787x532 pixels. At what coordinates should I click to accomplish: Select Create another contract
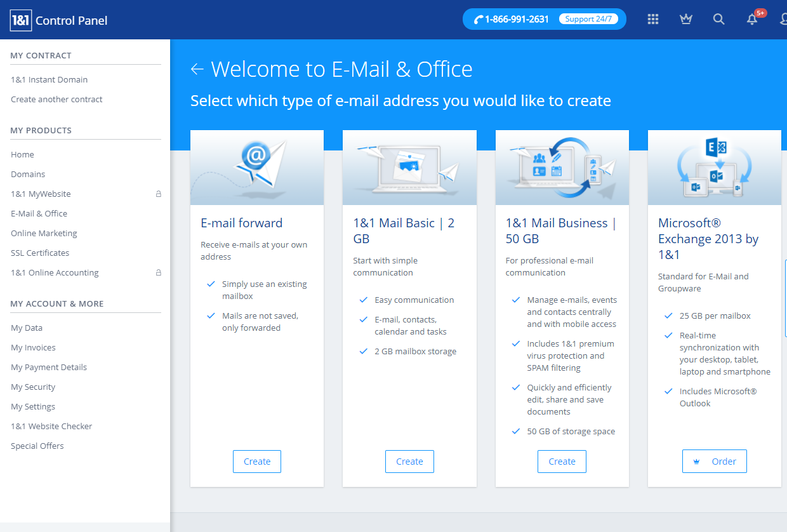pos(56,100)
